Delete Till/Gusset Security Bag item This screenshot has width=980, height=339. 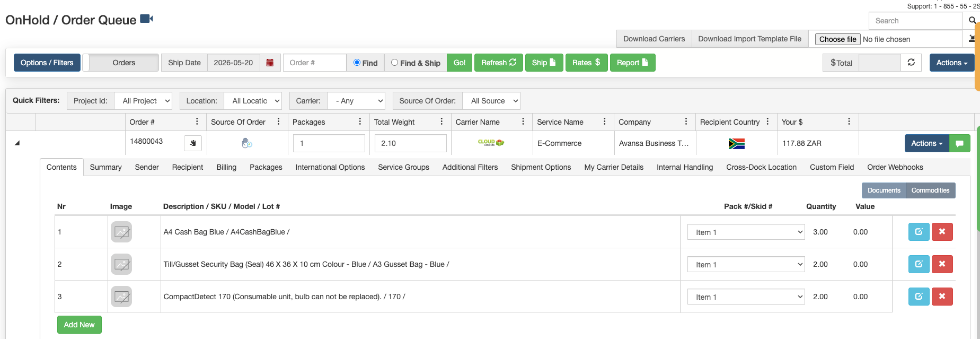(x=942, y=264)
